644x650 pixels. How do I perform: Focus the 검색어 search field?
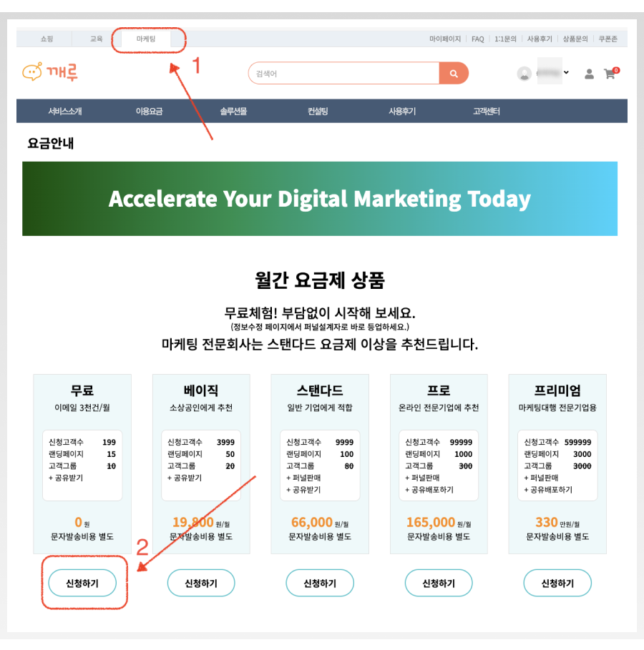point(344,74)
